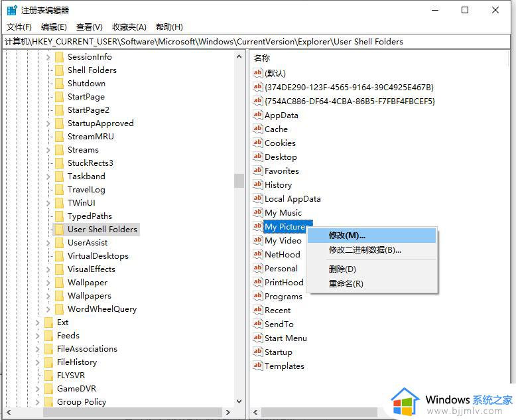Screen dimensions: 516x420
Task: Click values pane horizontal scroll left arrow
Action: click(255, 412)
